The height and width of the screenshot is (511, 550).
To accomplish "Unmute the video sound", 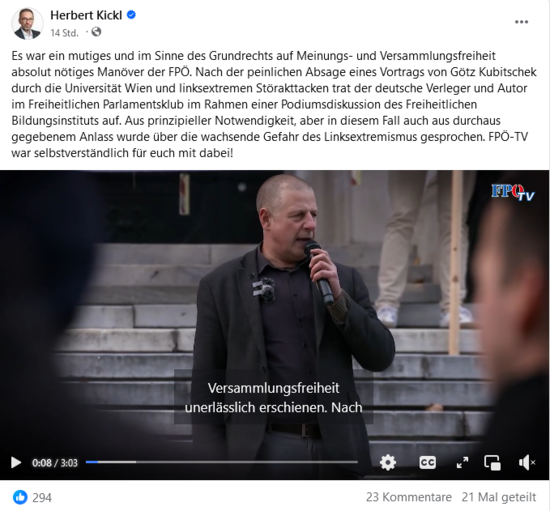I will 526,463.
